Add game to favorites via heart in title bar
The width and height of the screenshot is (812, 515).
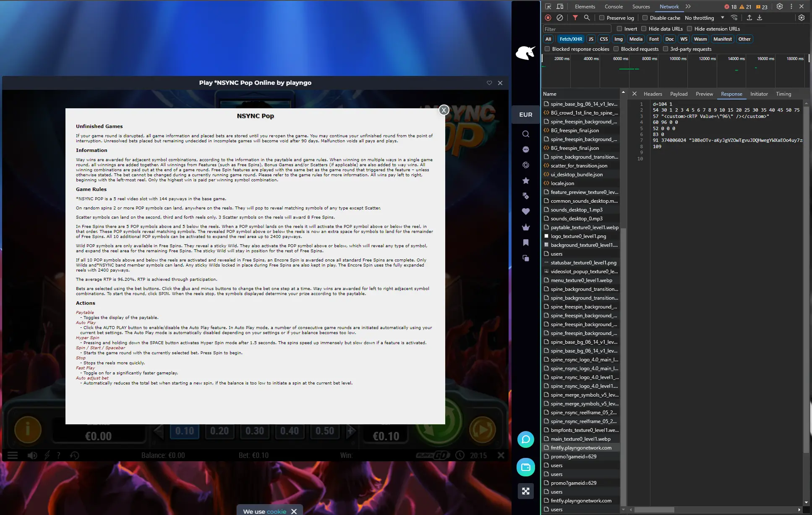(489, 83)
